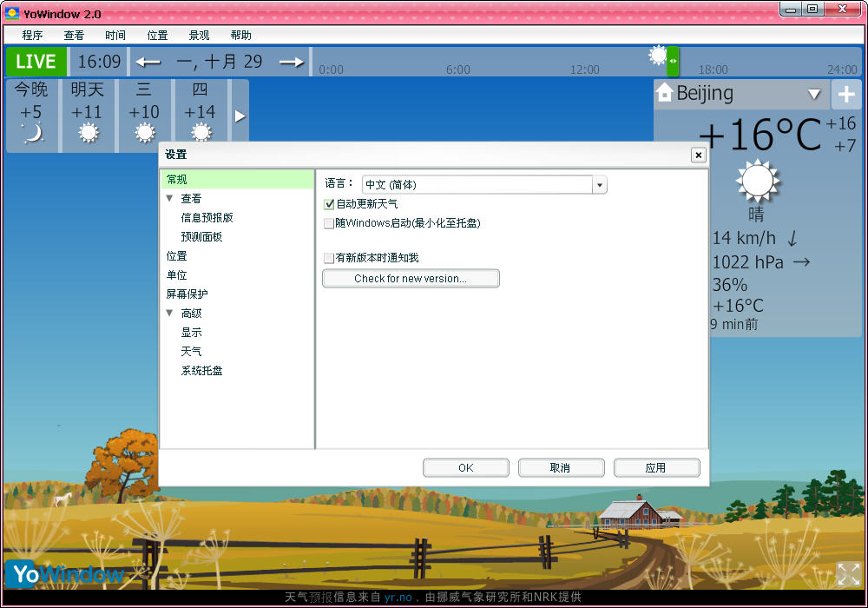868x608 pixels.
Task: Select 显示 settings item
Action: pyautogui.click(x=191, y=333)
